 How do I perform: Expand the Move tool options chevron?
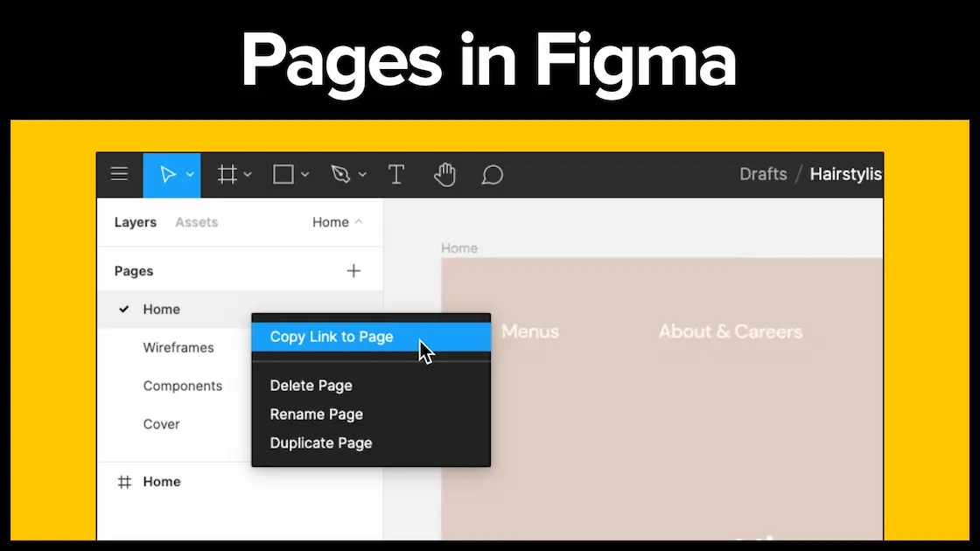pos(189,174)
